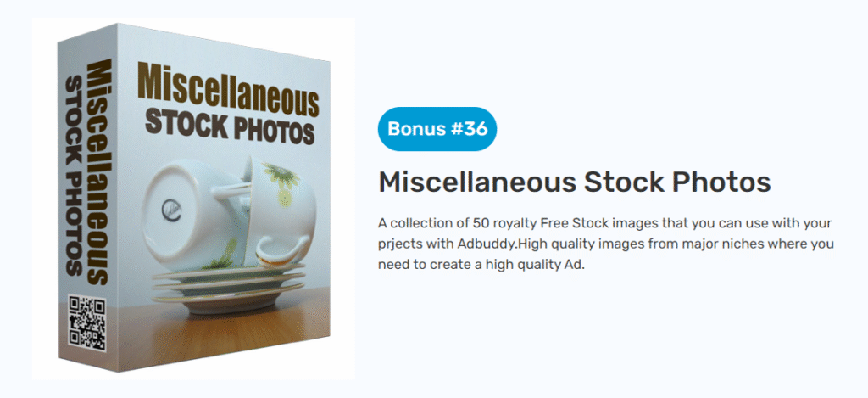Click the curved handle of the front teacup
The width and height of the screenshot is (868, 398).
pyautogui.click(x=281, y=250)
